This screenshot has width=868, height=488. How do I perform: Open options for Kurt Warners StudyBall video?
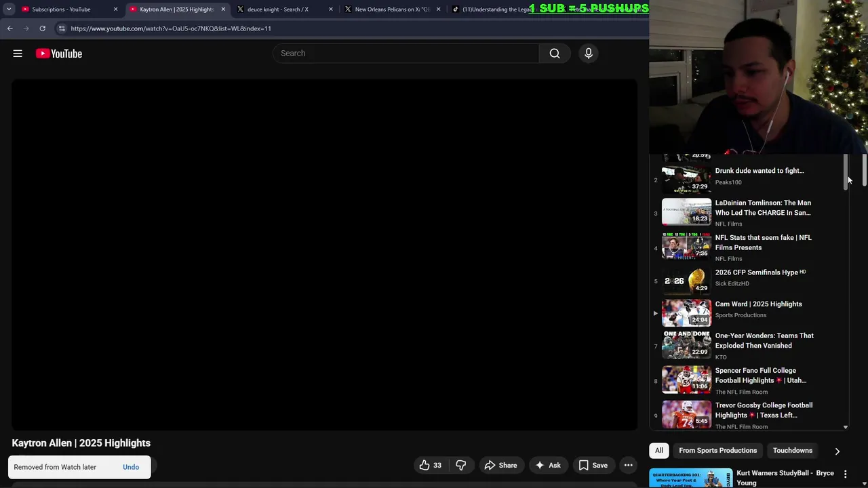[845, 474]
